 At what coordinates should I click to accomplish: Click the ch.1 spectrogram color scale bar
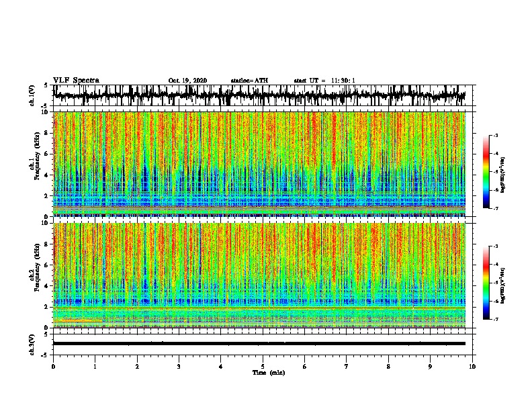(x=486, y=172)
